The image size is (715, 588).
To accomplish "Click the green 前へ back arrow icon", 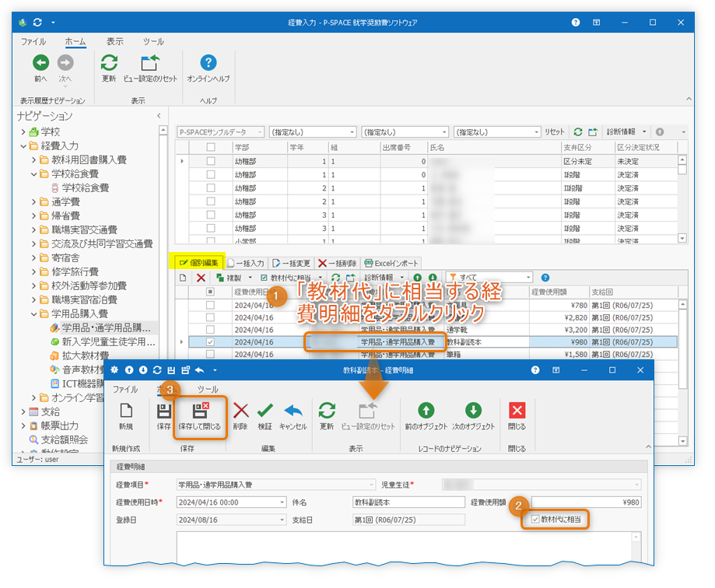I will pyautogui.click(x=40, y=62).
